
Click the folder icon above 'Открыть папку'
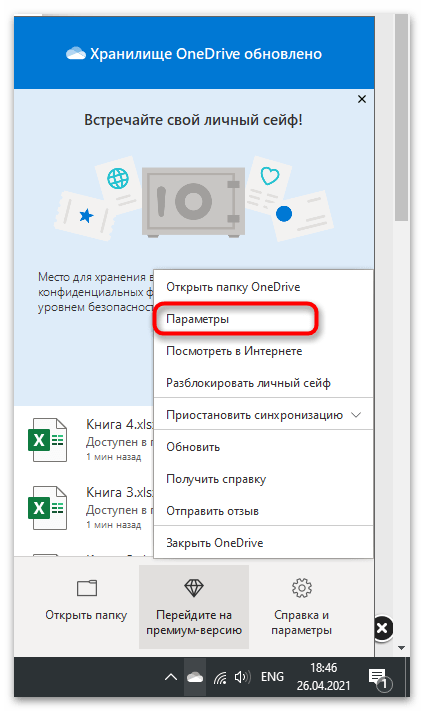point(87,588)
